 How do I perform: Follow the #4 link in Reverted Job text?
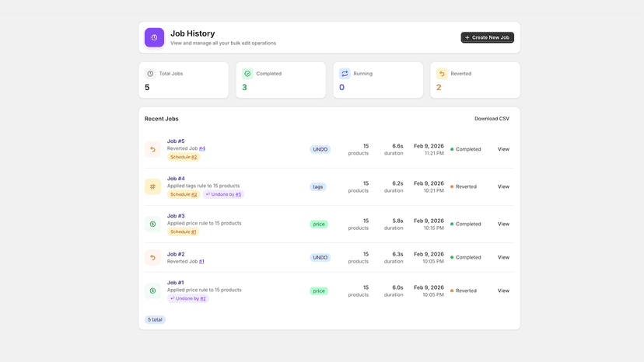202,148
